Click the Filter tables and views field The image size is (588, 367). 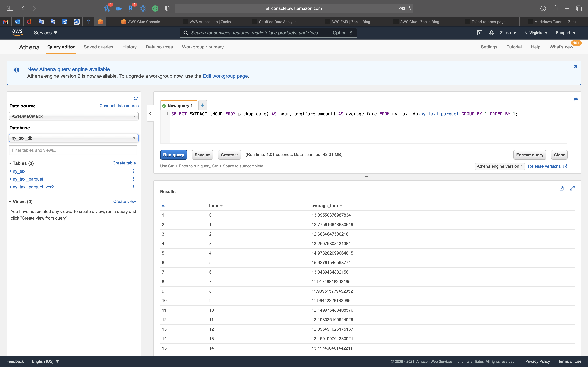(x=73, y=150)
